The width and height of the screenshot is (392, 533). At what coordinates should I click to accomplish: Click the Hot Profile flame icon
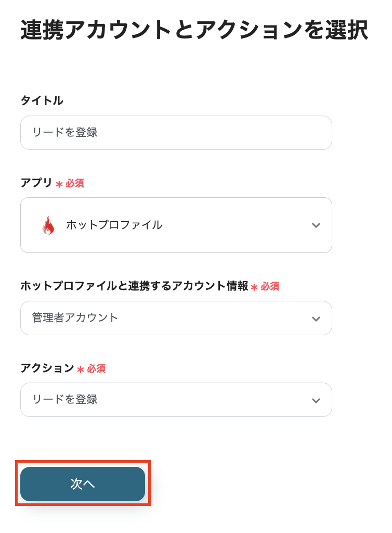coord(48,225)
